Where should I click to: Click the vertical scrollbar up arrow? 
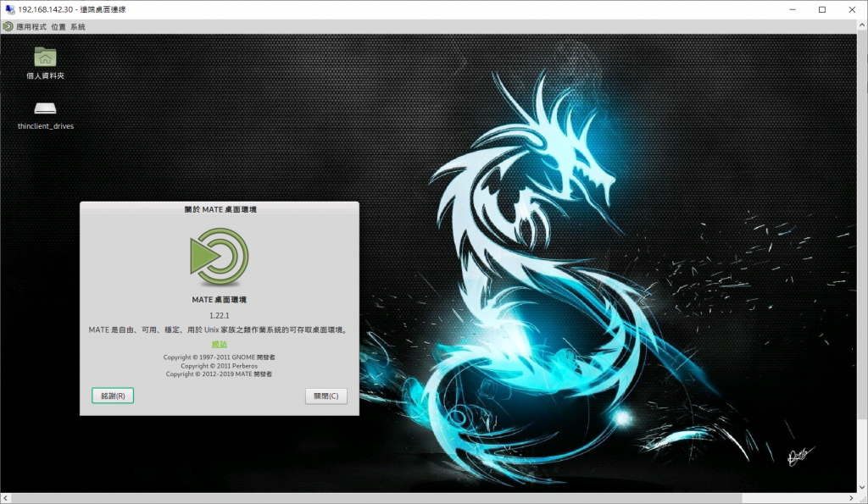coord(862,25)
